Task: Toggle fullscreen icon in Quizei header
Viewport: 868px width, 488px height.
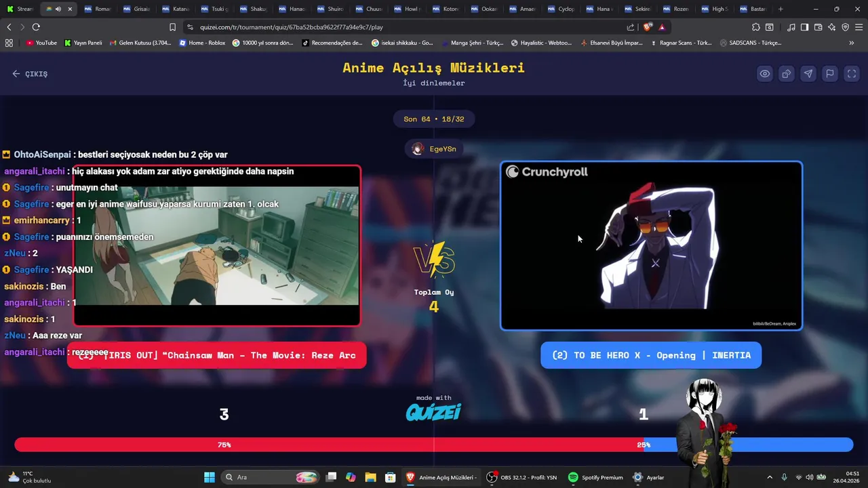Action: point(851,74)
